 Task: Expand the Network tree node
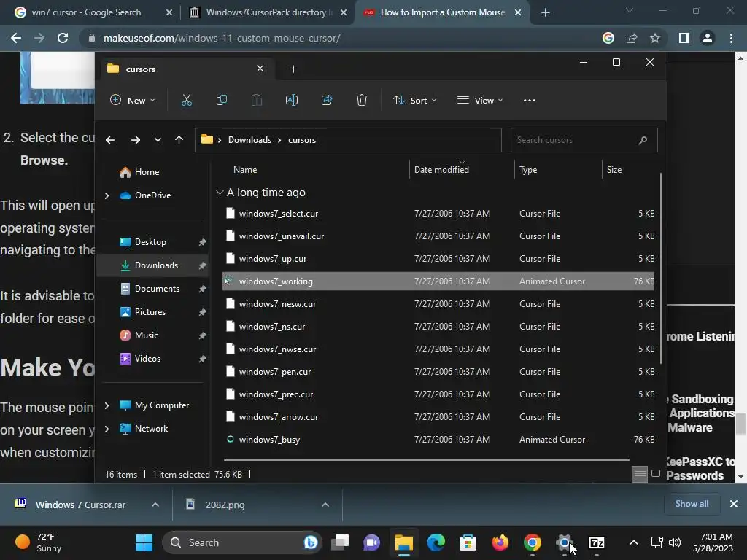click(107, 429)
